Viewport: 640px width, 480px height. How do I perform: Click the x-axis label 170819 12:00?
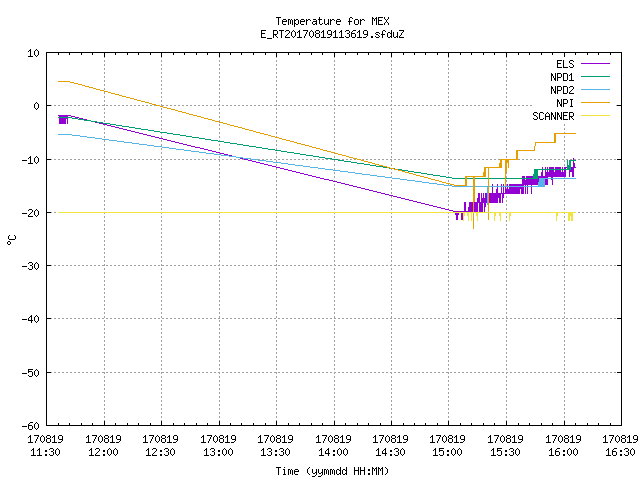click(104, 446)
